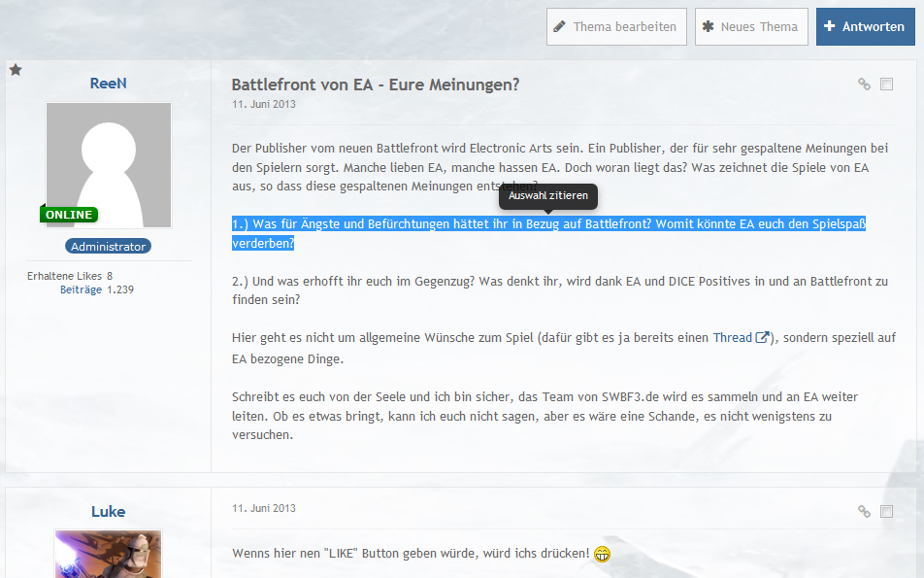Click the Thema bearbeiten button

coord(616,26)
